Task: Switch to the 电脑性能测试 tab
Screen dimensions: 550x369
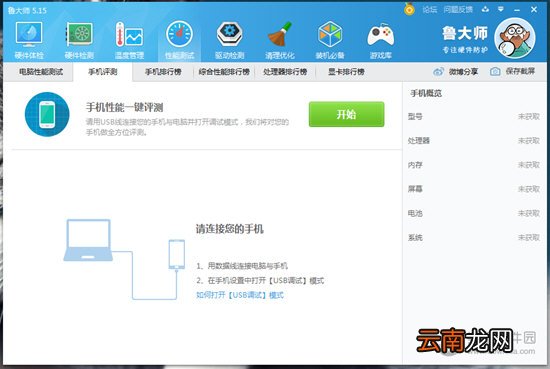Action: tap(41, 72)
